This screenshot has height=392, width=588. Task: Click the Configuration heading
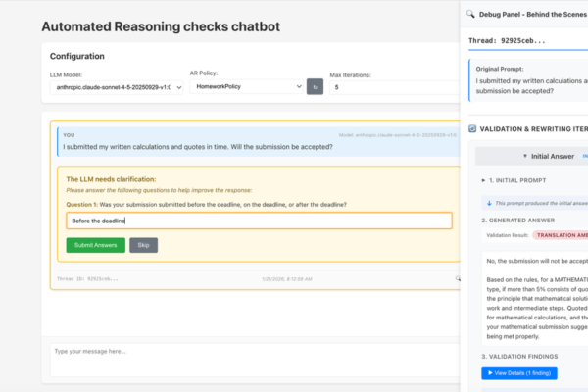pos(76,56)
